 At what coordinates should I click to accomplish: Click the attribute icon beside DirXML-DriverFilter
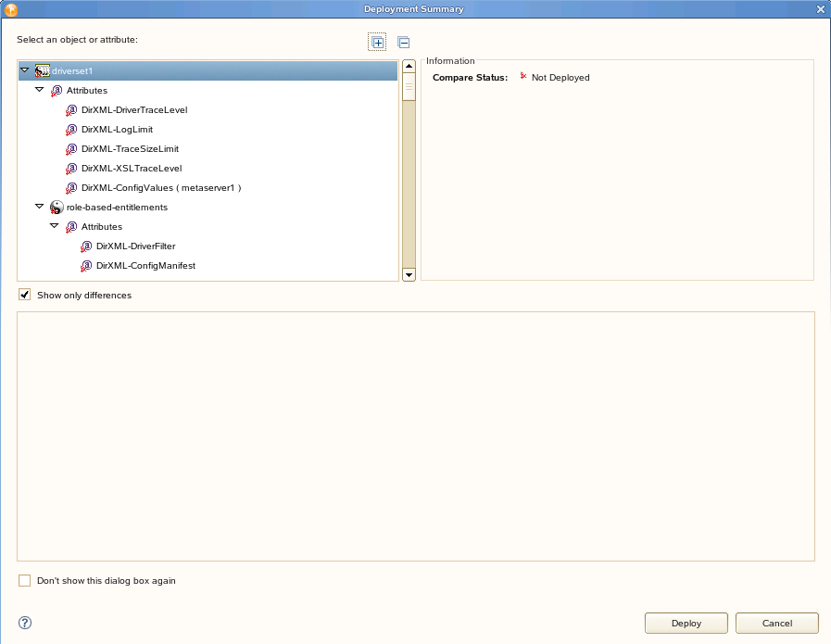click(86, 246)
